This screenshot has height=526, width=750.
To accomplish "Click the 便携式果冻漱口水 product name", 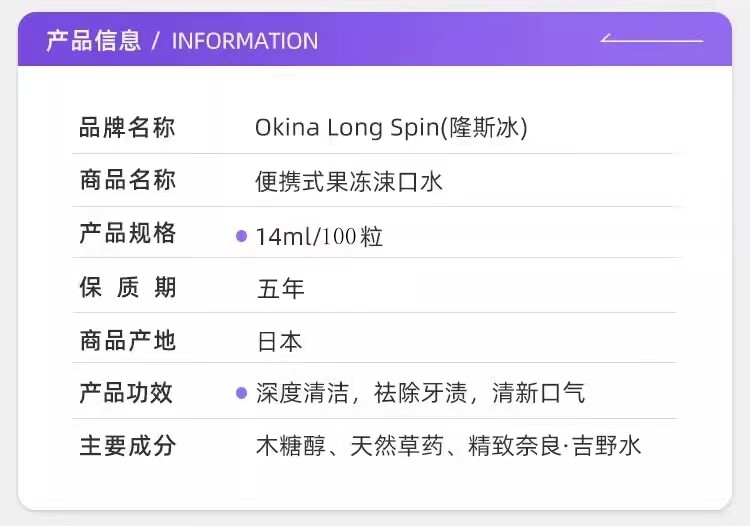I will pyautogui.click(x=349, y=182).
